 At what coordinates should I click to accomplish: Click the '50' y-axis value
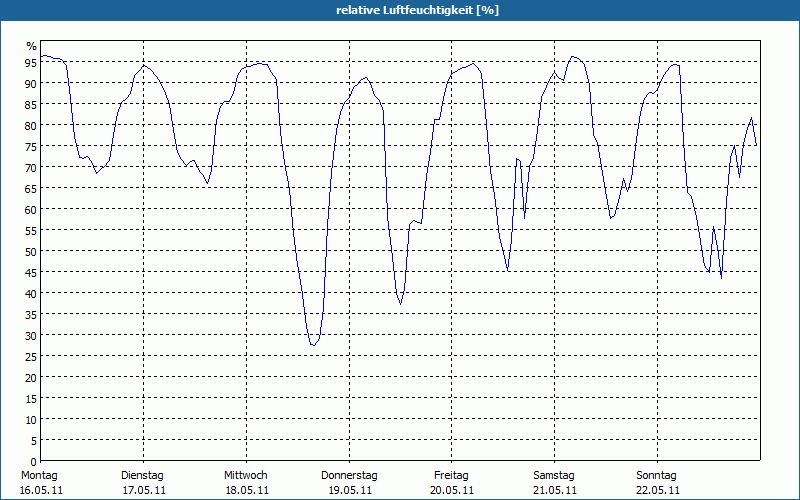point(31,252)
